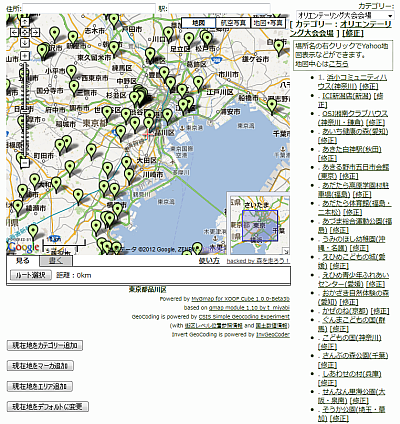400x424 pixels.
Task: Click the recenter button between pan arrows
Action: pyautogui.click(x=25, y=32)
